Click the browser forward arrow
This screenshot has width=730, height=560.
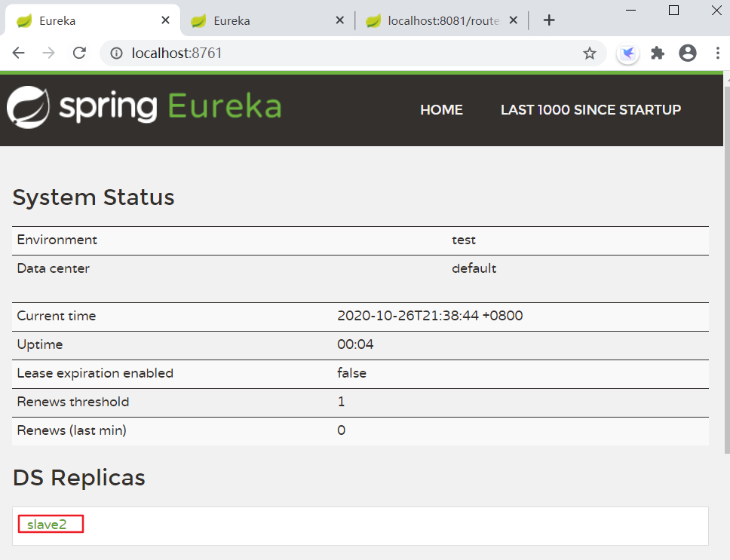(x=48, y=53)
